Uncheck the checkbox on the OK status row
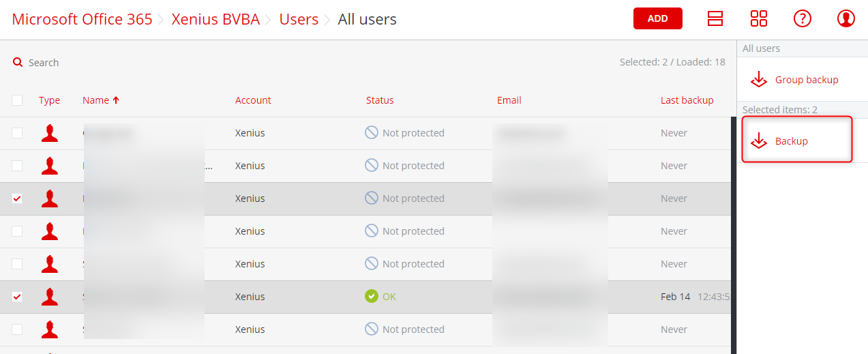868x354 pixels. coord(17,297)
